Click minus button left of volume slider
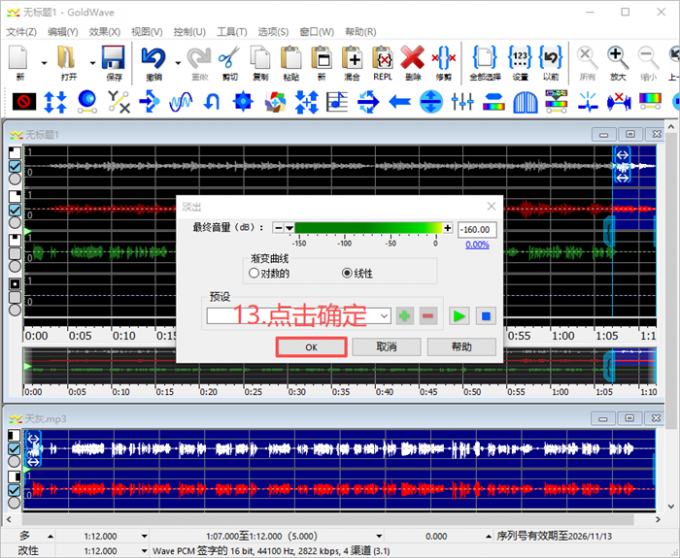Screen dimensions: 680x558 (x=278, y=228)
